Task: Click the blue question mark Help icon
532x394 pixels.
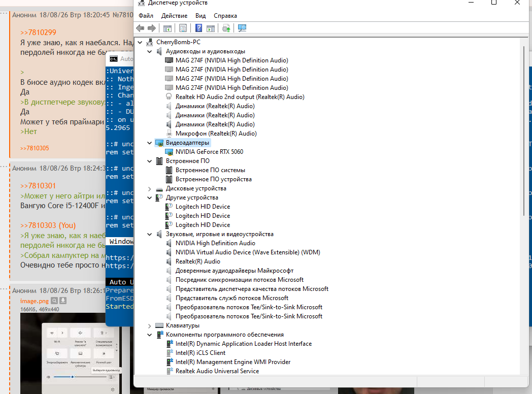Action: coord(199,28)
